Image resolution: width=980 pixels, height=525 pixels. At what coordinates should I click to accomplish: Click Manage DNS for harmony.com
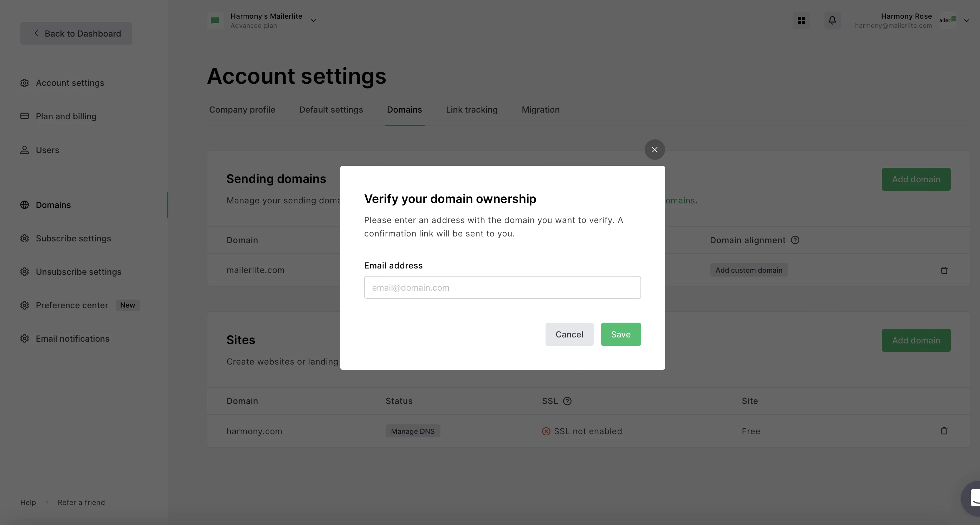pos(412,431)
